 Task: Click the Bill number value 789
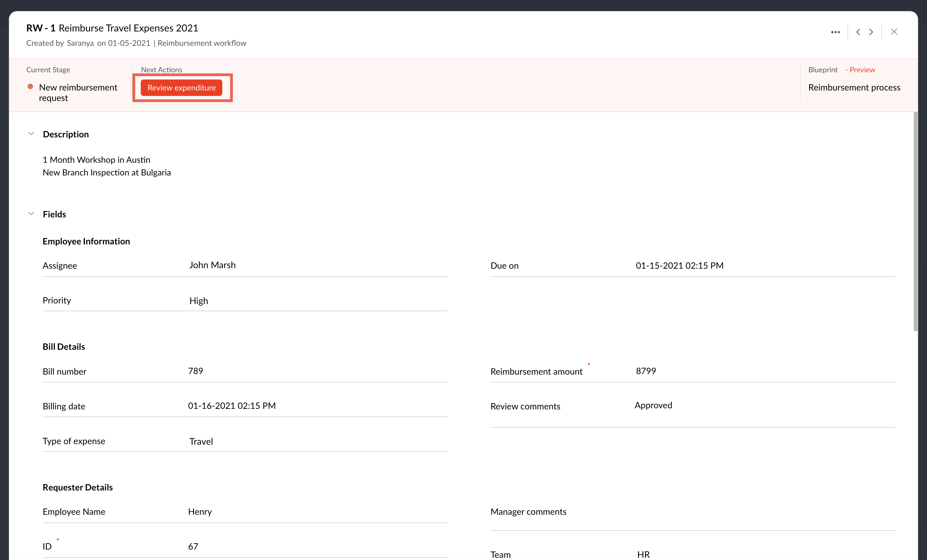[196, 371]
